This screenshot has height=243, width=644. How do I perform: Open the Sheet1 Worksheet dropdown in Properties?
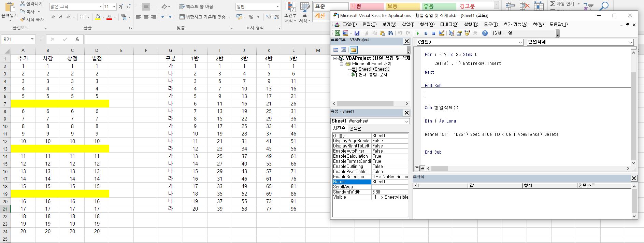coord(407,121)
